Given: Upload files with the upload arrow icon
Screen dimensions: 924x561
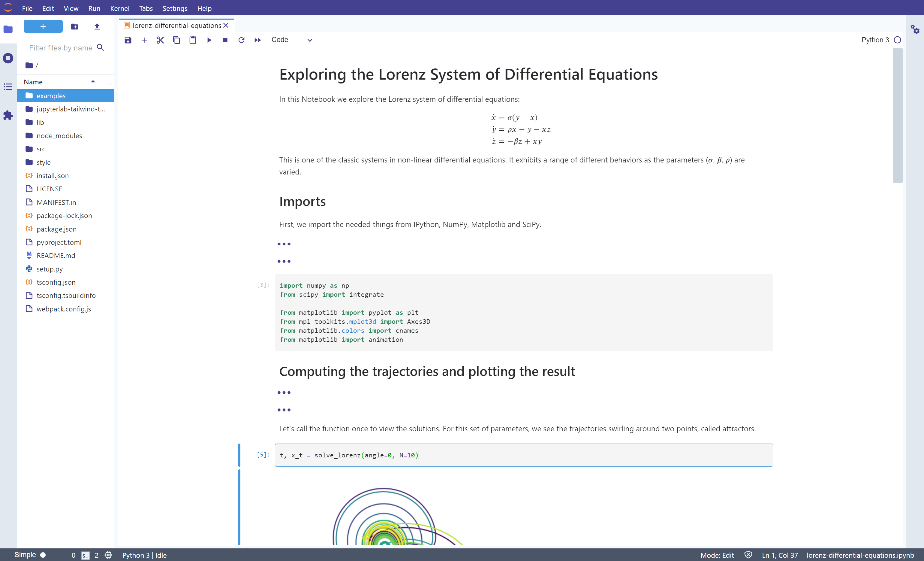Looking at the screenshot, I should (97, 27).
